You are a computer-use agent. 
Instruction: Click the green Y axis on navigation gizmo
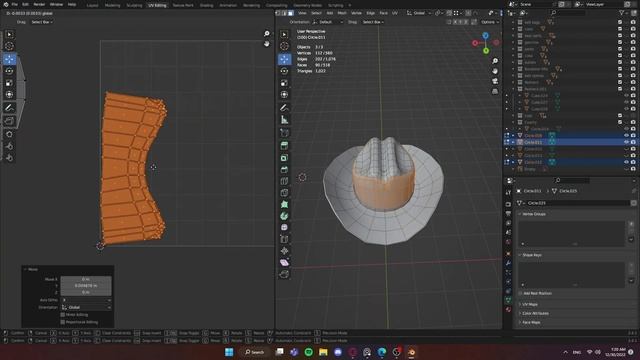(x=486, y=51)
